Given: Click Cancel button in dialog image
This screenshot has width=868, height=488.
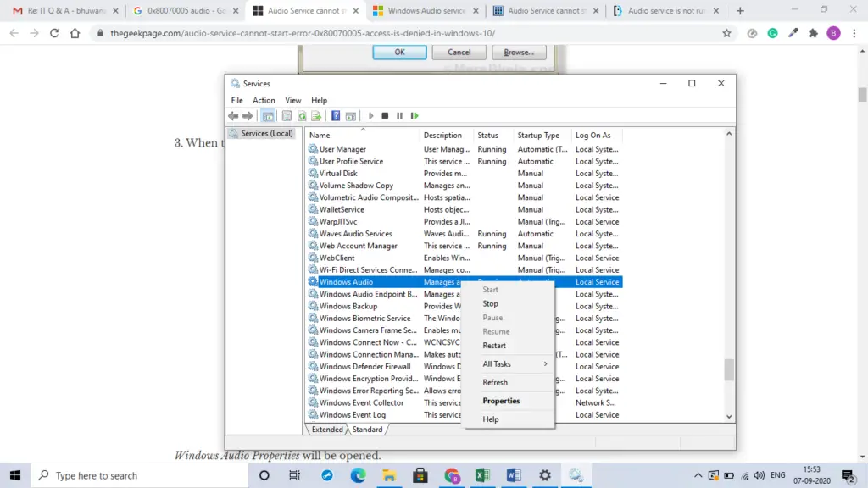Looking at the screenshot, I should coord(459,52).
